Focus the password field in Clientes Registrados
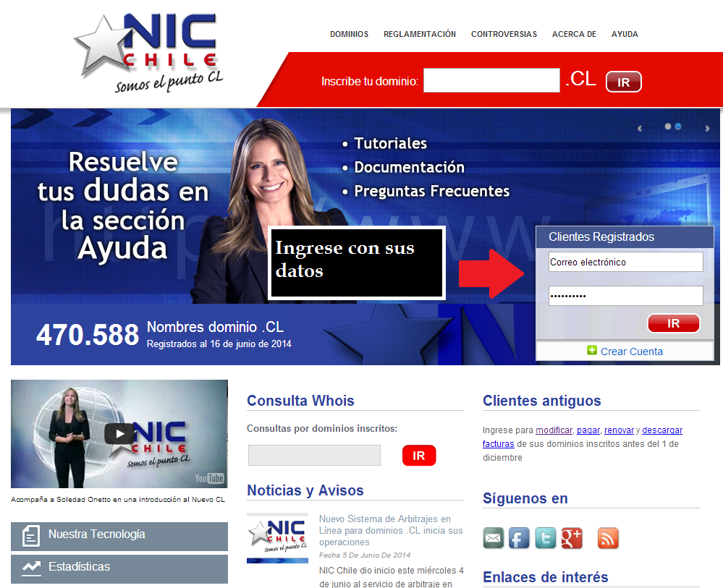 [626, 295]
